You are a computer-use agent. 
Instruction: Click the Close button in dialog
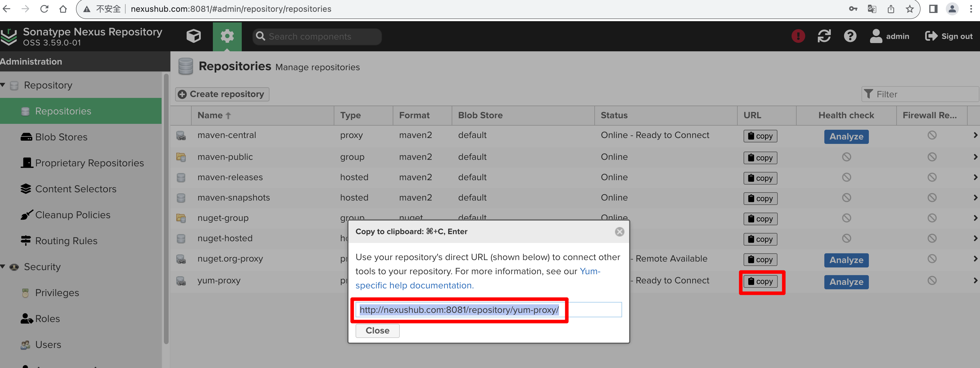[377, 331]
